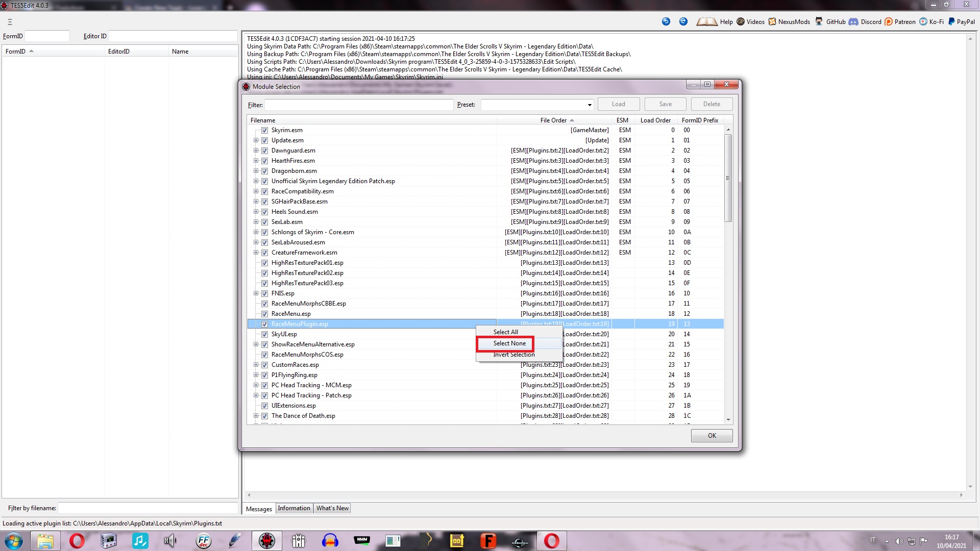This screenshot has height=551, width=980.
Task: Open Audacity from the taskbar
Action: 330,541
